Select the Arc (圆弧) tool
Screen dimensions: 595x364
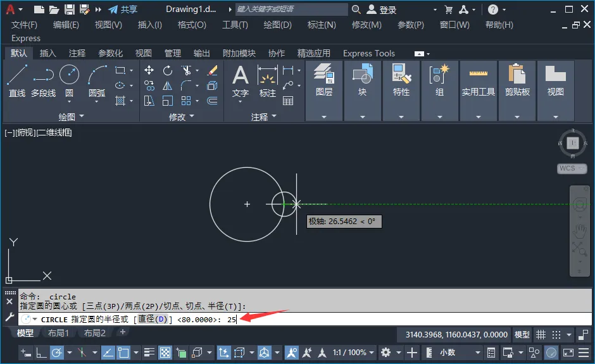[x=97, y=80]
